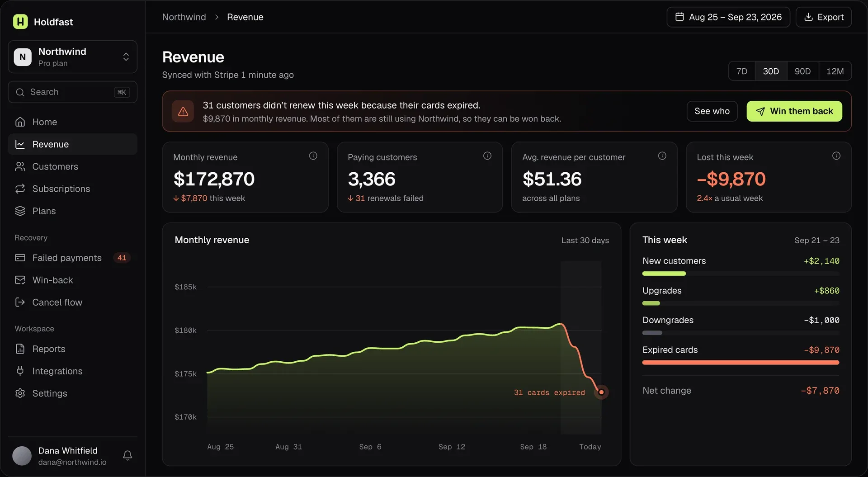Switch to 7D time range
Screen dimensions: 868x477
(x=742, y=71)
